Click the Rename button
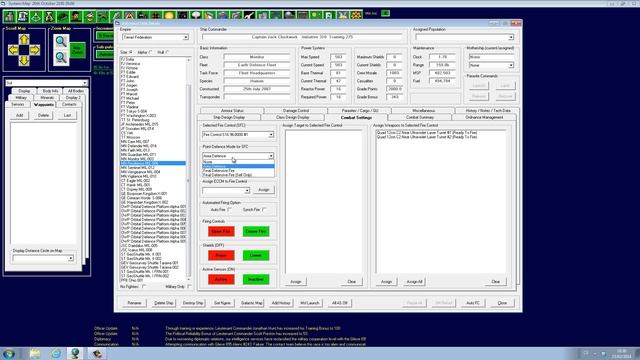 134,303
